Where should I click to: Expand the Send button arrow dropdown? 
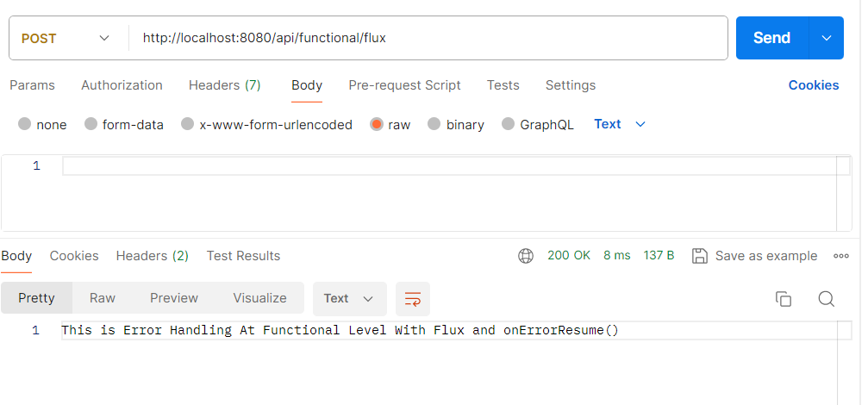827,38
